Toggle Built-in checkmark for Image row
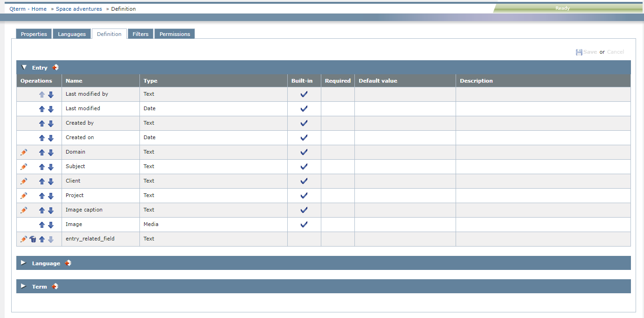The image size is (644, 318). [304, 224]
